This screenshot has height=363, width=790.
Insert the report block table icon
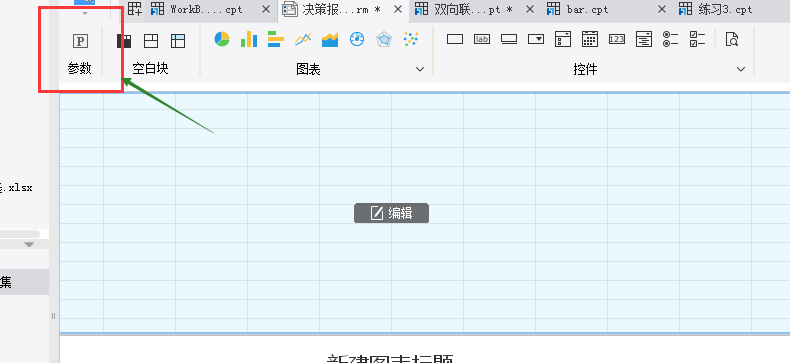click(x=178, y=41)
